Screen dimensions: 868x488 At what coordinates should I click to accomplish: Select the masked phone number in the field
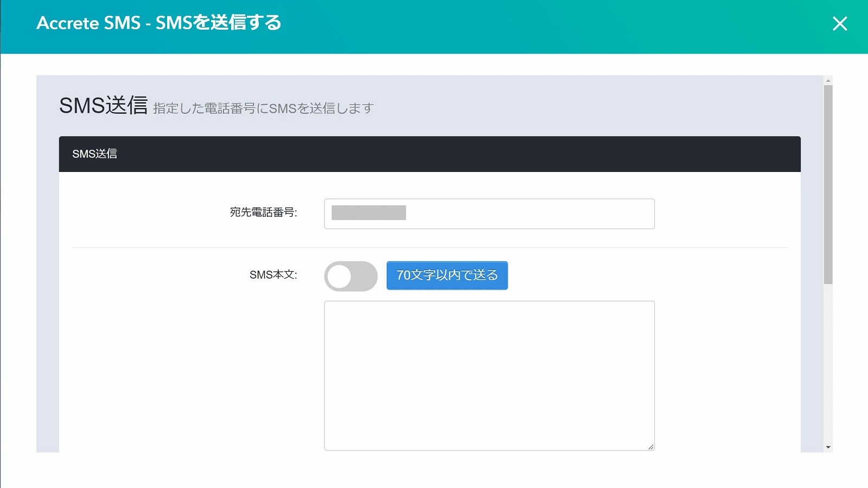[x=368, y=213]
